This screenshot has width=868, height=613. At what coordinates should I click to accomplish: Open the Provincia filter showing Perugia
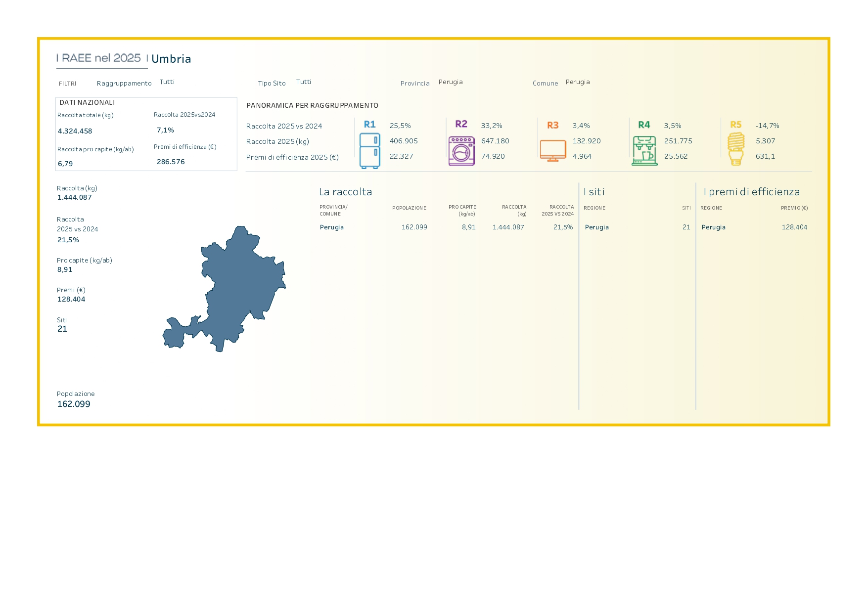coord(451,82)
